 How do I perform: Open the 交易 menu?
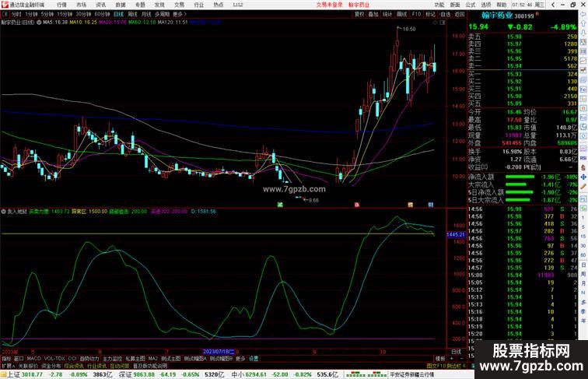(179, 5)
